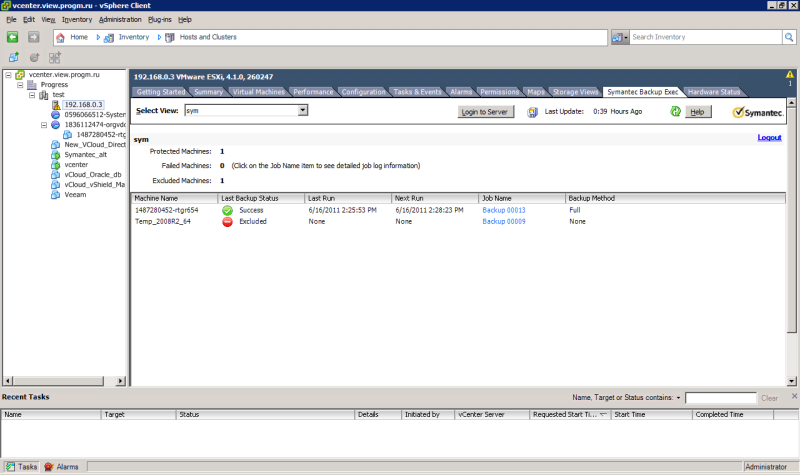Click the search magnifier icon
Image resolution: width=800 pixels, height=475 pixels.
(x=789, y=37)
